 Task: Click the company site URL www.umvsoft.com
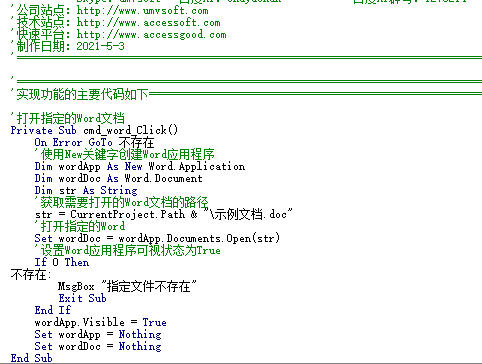[142, 11]
